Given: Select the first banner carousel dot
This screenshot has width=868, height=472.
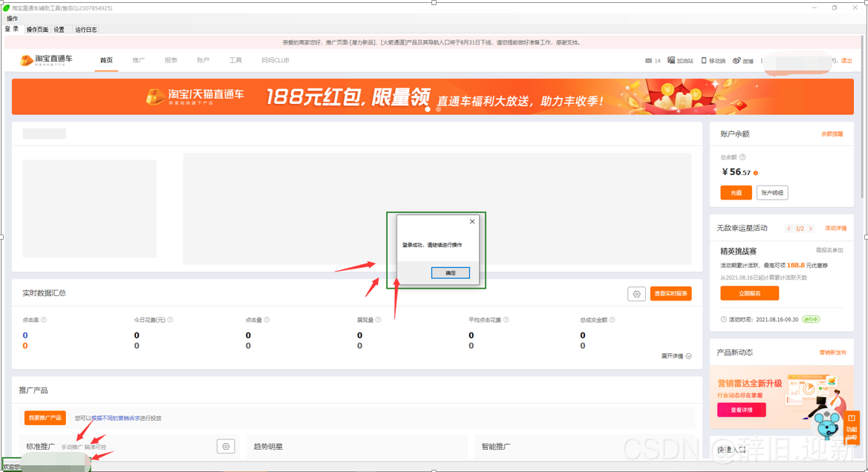Looking at the screenshot, I should 428,110.
